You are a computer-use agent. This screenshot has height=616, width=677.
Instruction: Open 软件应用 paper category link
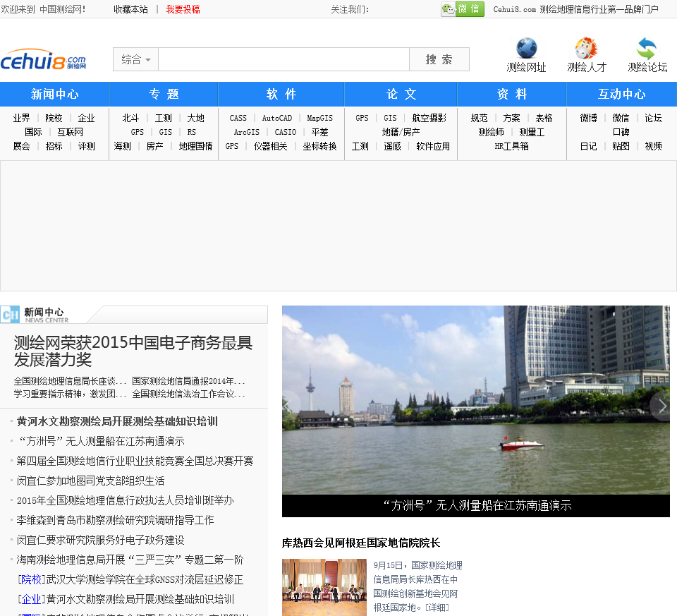(433, 147)
